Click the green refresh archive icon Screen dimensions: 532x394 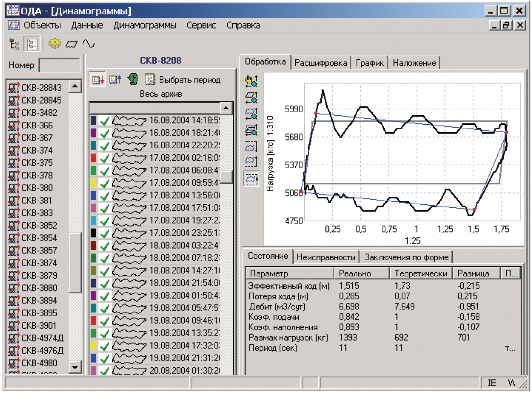[x=133, y=79]
